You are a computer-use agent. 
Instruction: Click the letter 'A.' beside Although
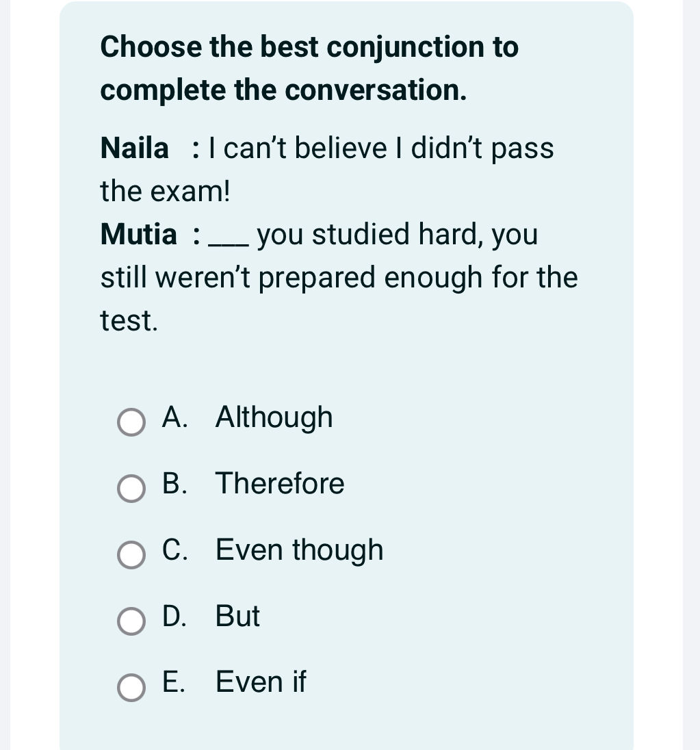175,417
